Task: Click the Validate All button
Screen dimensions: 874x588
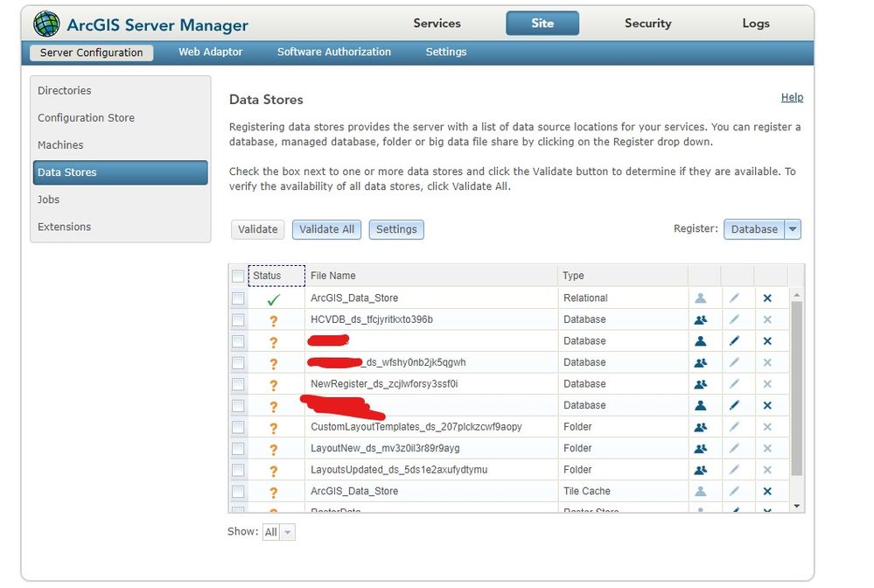Action: [326, 229]
